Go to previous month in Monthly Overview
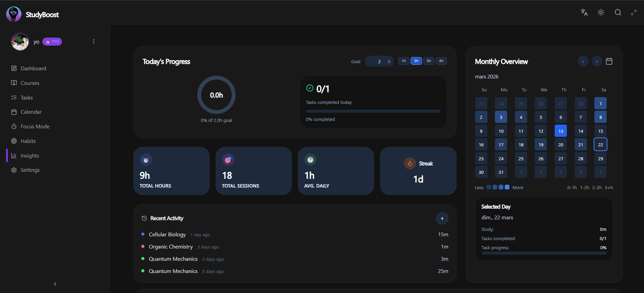644x293 pixels. click(583, 61)
